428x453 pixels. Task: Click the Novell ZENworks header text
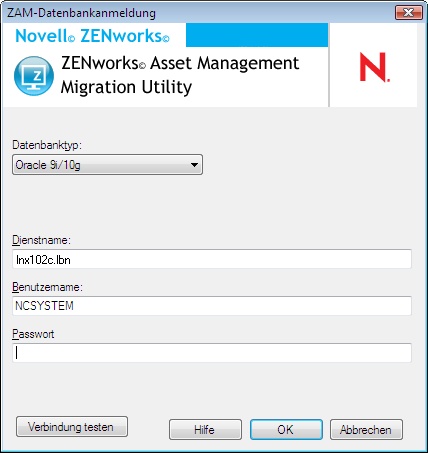[x=92, y=36]
